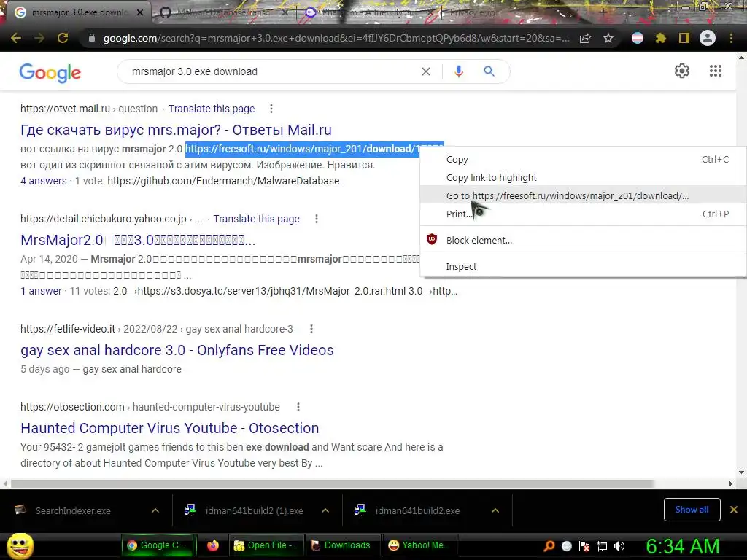The height and width of the screenshot is (560, 747).
Task: Select Go to freesoft.ru link entry
Action: 583,195
